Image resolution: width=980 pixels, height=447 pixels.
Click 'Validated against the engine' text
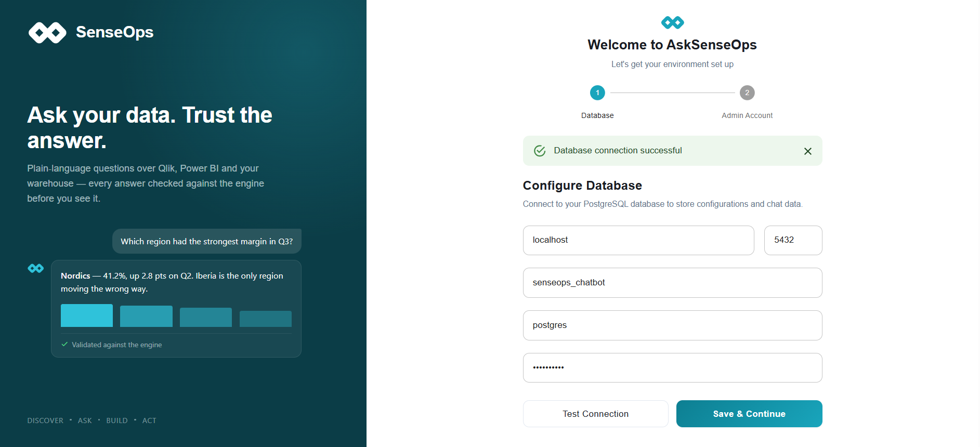click(117, 345)
